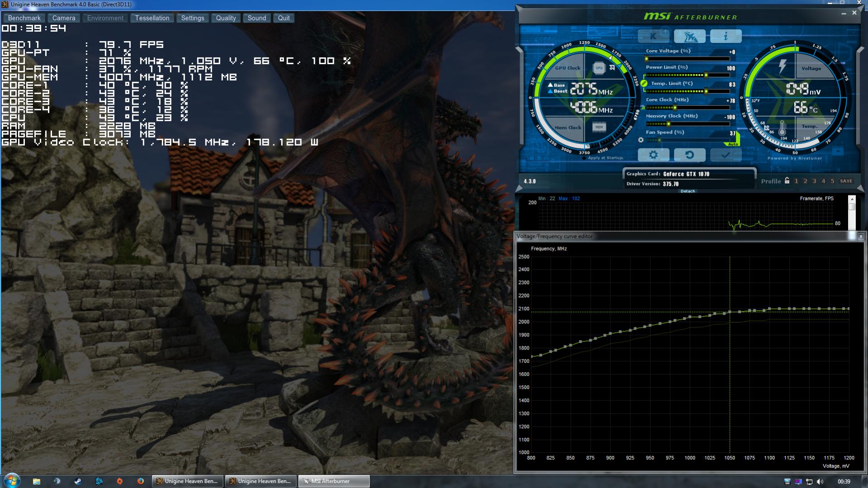The image size is (868, 488).
Task: Adjust the Memory Clock slider
Action: pos(688,124)
